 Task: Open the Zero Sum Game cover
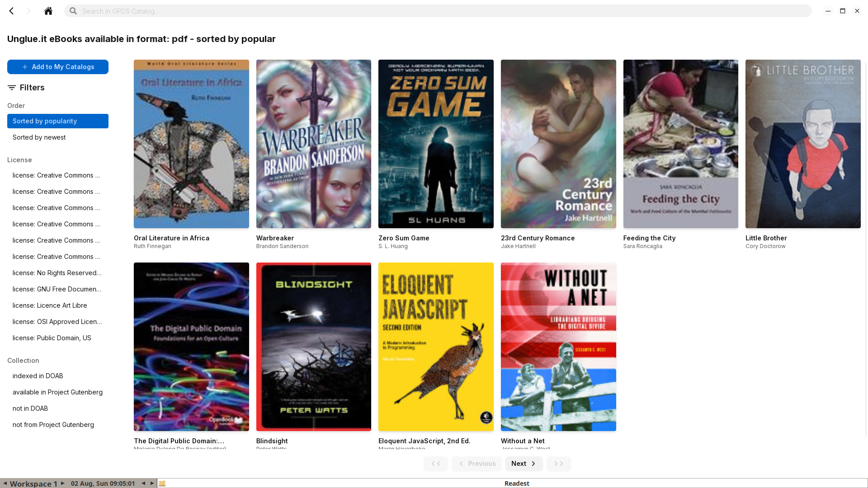click(436, 144)
